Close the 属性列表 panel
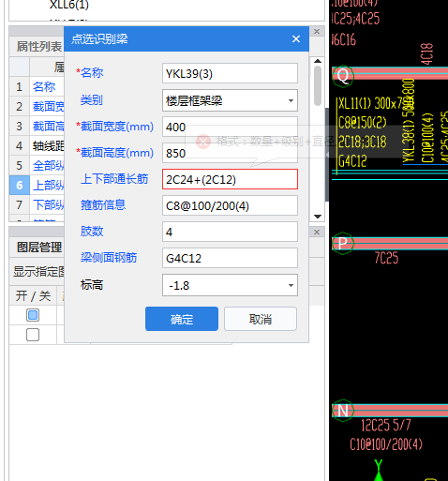The width and height of the screenshot is (448, 481). coord(317,31)
